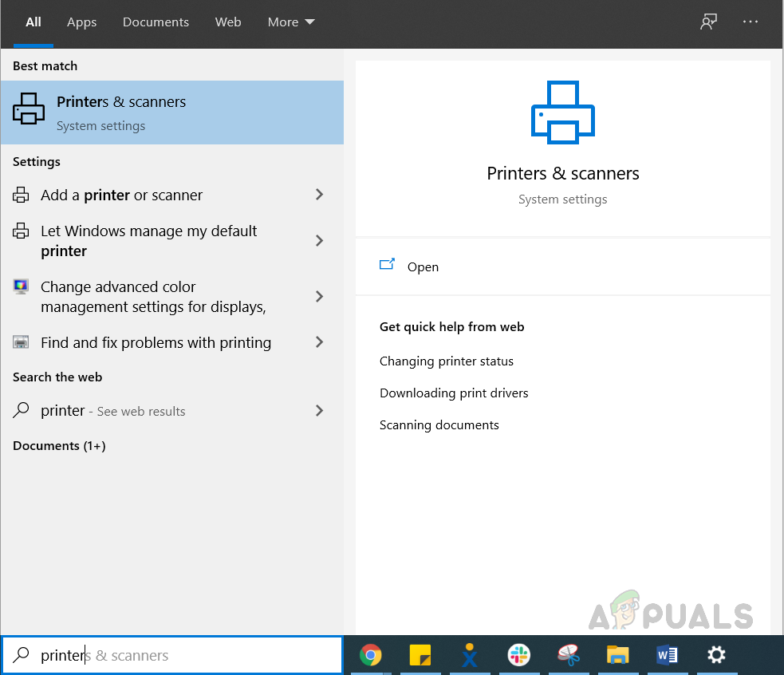Click the feedback icon in search header
784x675 pixels.
point(707,22)
